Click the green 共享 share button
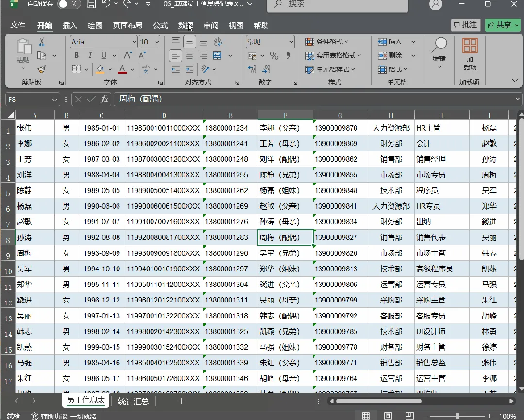Image resolution: width=524 pixels, height=420 pixels. click(503, 25)
